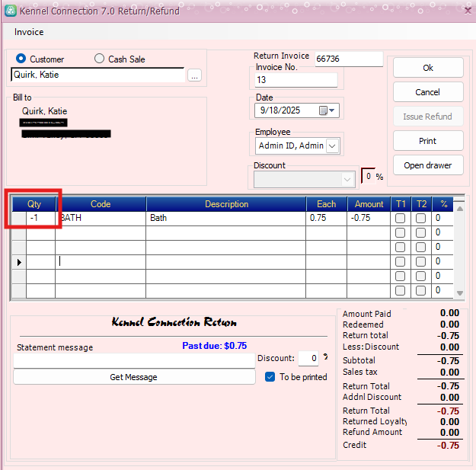The image size is (476, 470).
Task: Expand the Employee dropdown list
Action: pos(333,145)
